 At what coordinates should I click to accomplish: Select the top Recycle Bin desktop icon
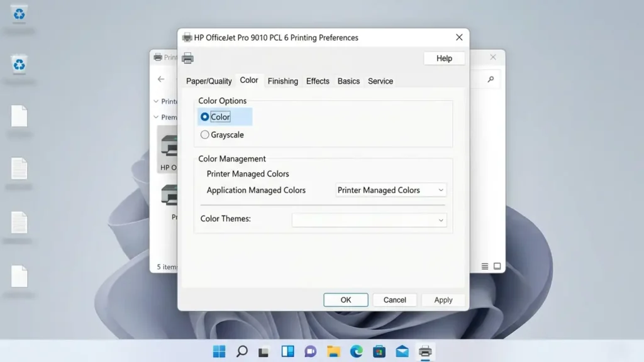click(19, 14)
